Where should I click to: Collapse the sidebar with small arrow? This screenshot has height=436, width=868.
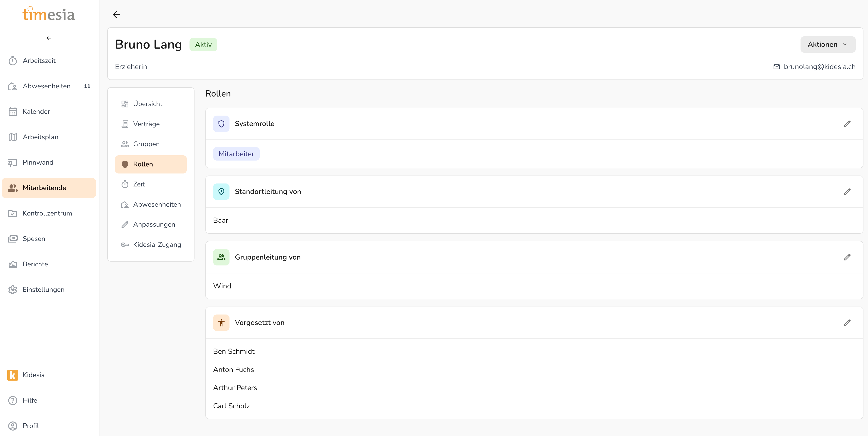point(49,38)
